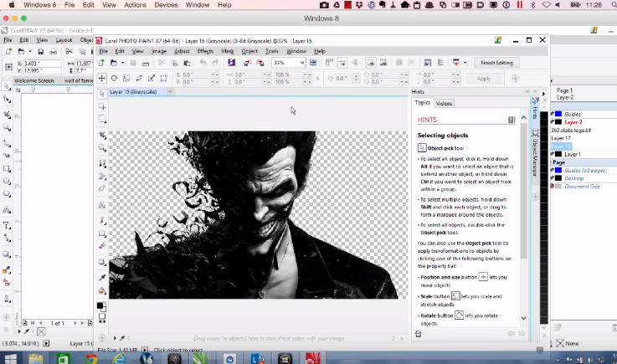
Task: Toggle the icon left of Document Grid
Action: (552, 186)
